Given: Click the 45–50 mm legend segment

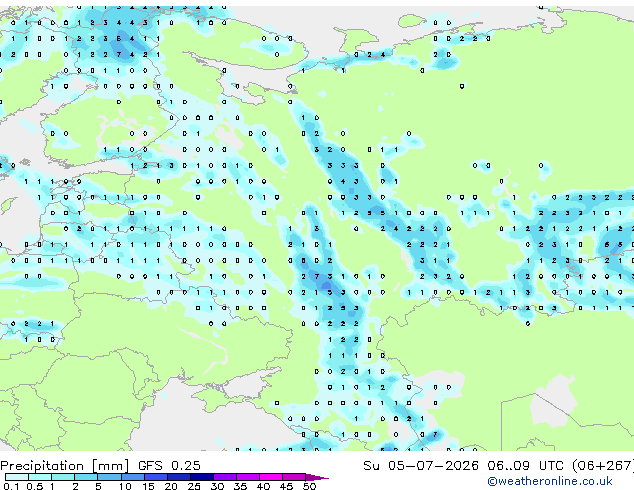Looking at the screenshot, I should click(x=294, y=477).
